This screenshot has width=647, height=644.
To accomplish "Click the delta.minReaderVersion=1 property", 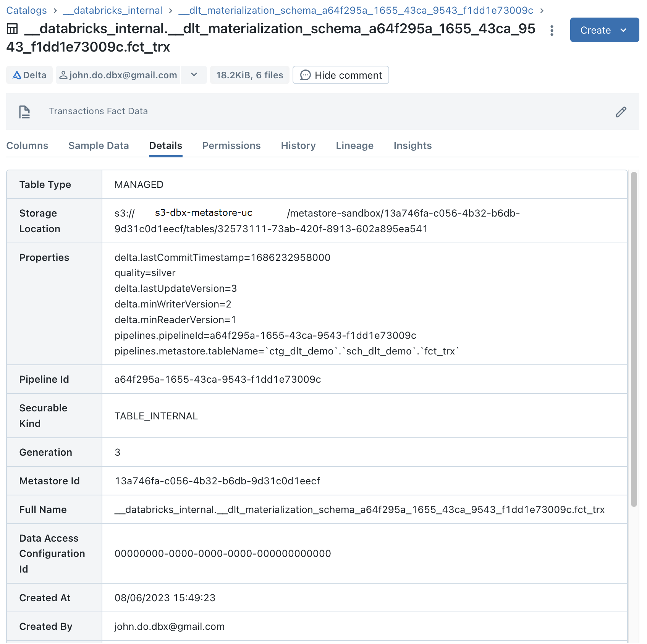I will [175, 320].
